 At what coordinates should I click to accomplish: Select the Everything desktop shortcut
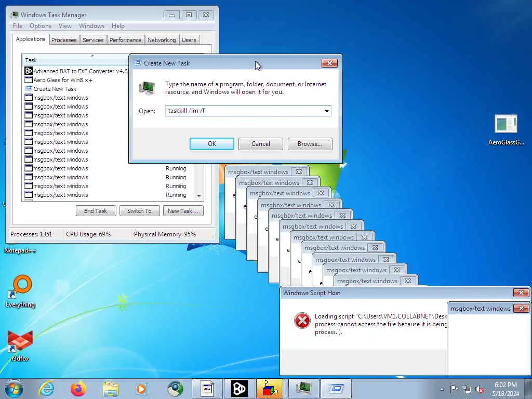click(20, 291)
